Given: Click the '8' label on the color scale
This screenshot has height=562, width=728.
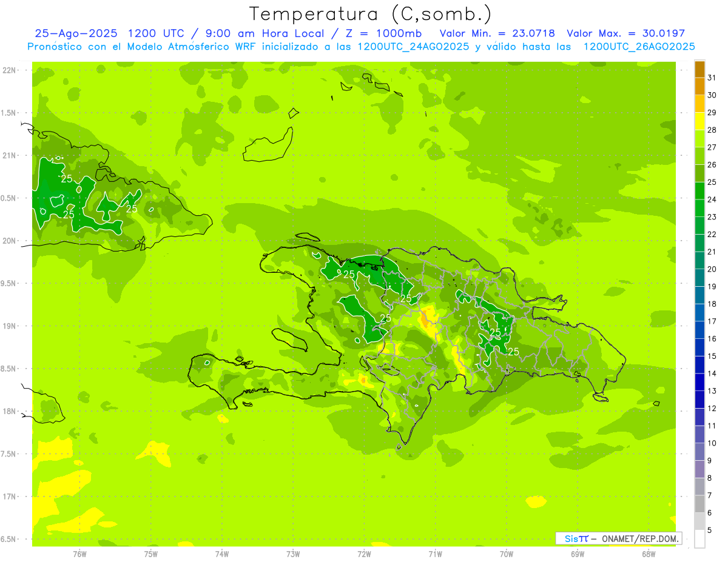Looking at the screenshot, I should [710, 478].
